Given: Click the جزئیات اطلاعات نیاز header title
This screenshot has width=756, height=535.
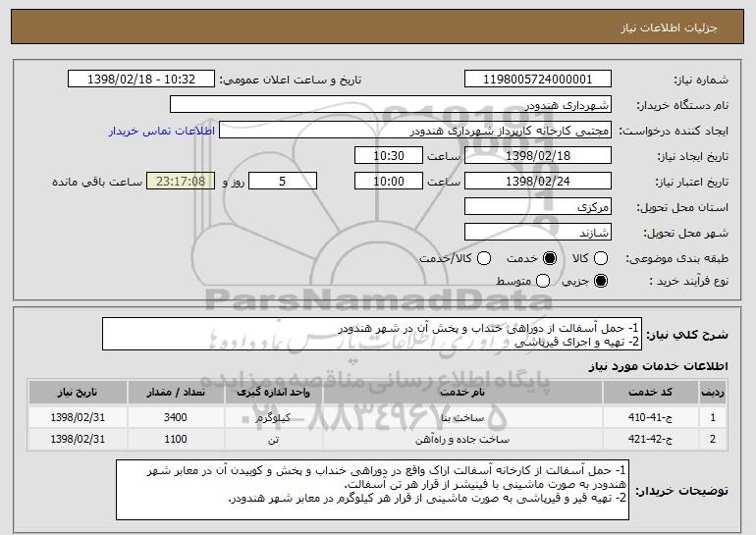Looking at the screenshot, I should pos(669,27).
